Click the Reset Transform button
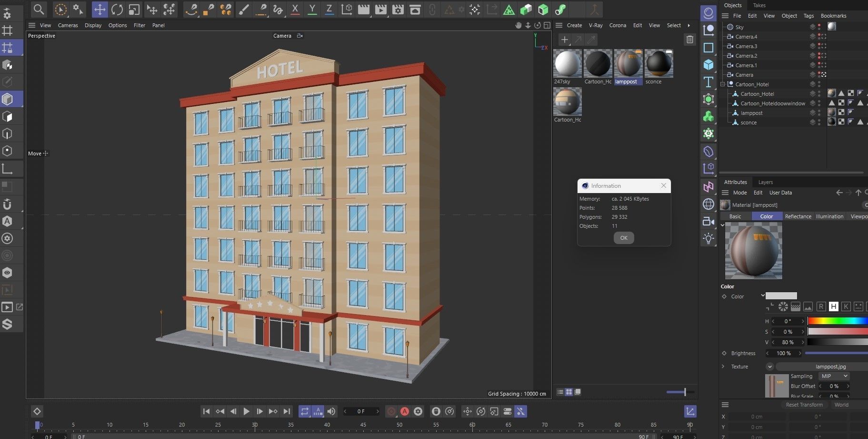This screenshot has height=439, width=868. [804, 405]
